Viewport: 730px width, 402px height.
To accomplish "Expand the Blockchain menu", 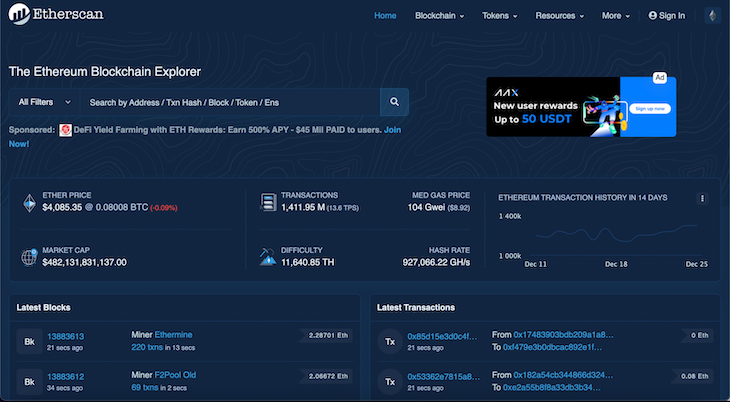I will tap(439, 16).
